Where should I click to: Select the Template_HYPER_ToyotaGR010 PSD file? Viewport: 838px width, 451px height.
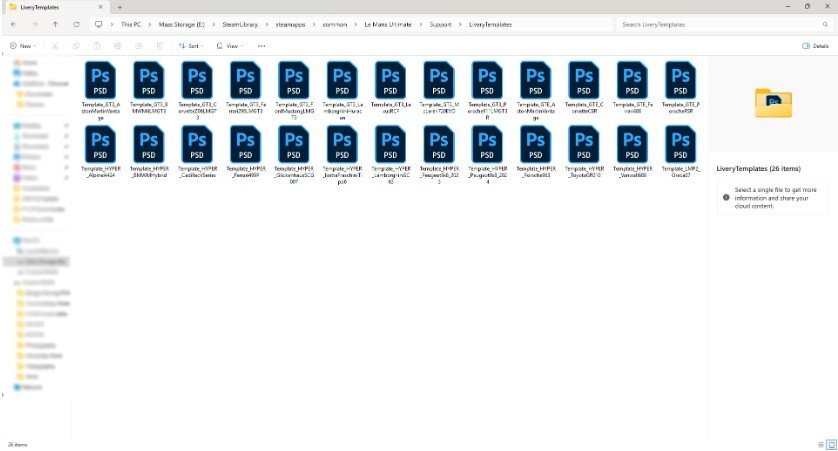click(x=584, y=145)
